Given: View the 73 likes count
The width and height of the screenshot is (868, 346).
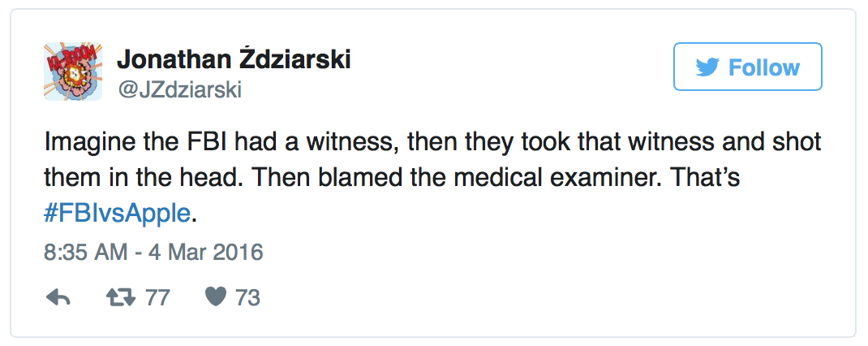Looking at the screenshot, I should pos(247,298).
